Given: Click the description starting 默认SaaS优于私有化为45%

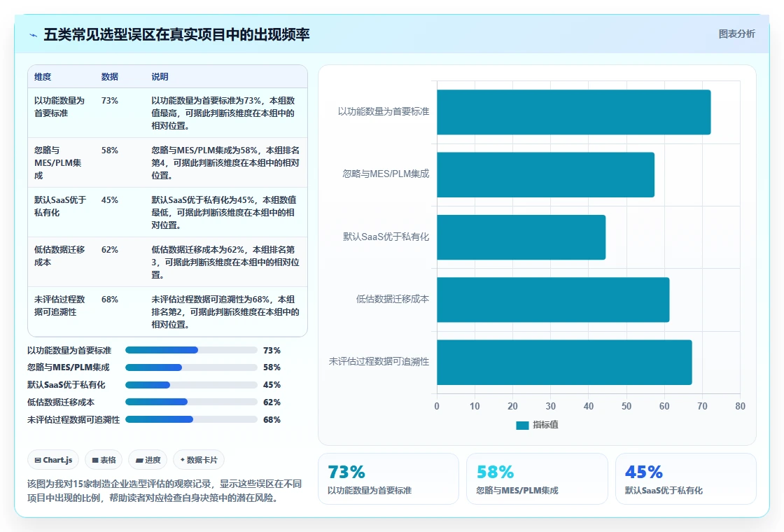Looking at the screenshot, I should [x=223, y=213].
